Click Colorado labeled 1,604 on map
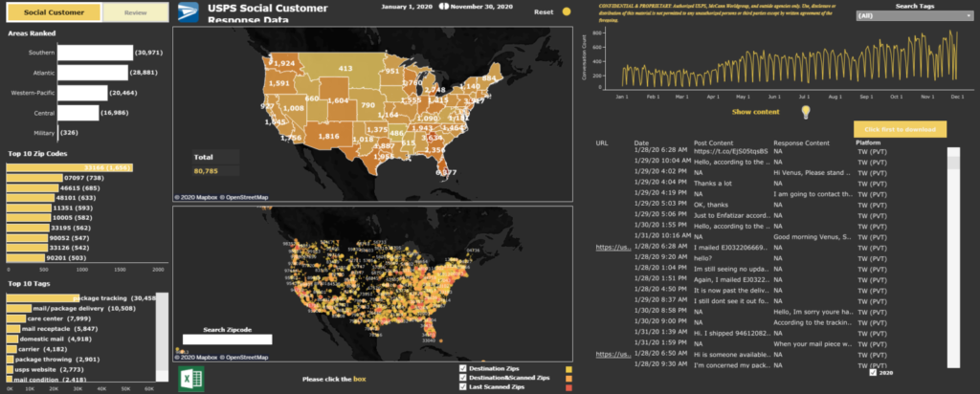Image resolution: width=980 pixels, height=394 pixels. click(338, 100)
